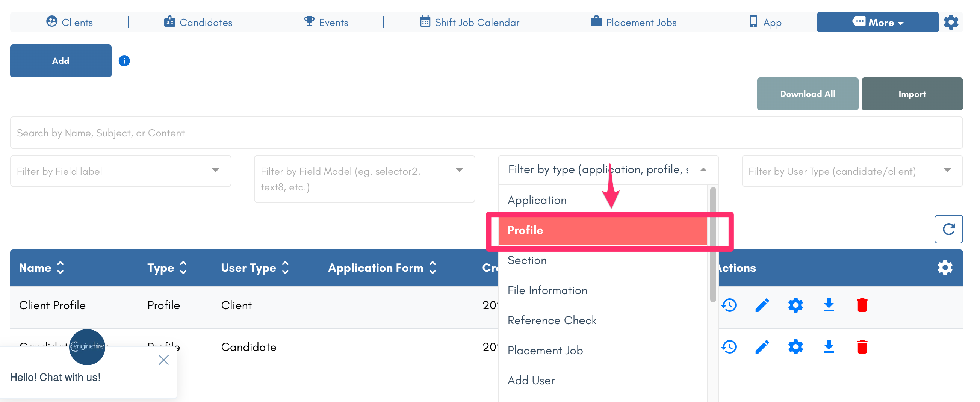980x402 pixels.
Task: Choose Add User in type list
Action: coord(603,380)
